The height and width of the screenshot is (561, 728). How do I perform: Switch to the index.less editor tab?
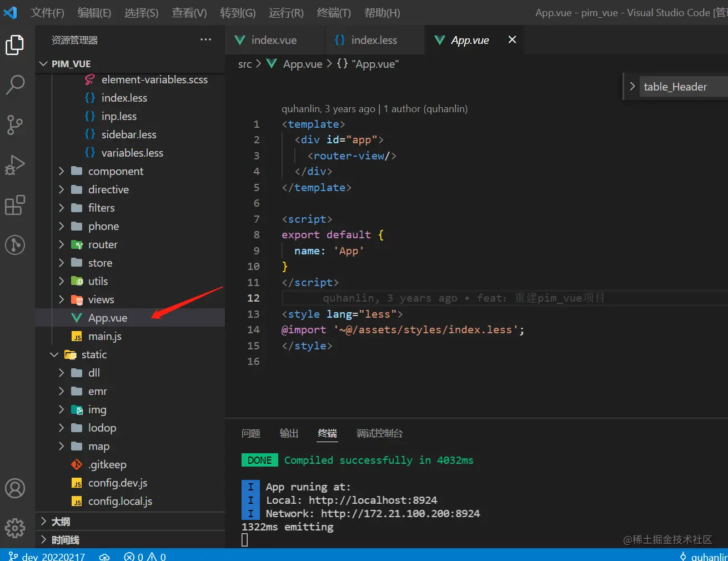[375, 39]
